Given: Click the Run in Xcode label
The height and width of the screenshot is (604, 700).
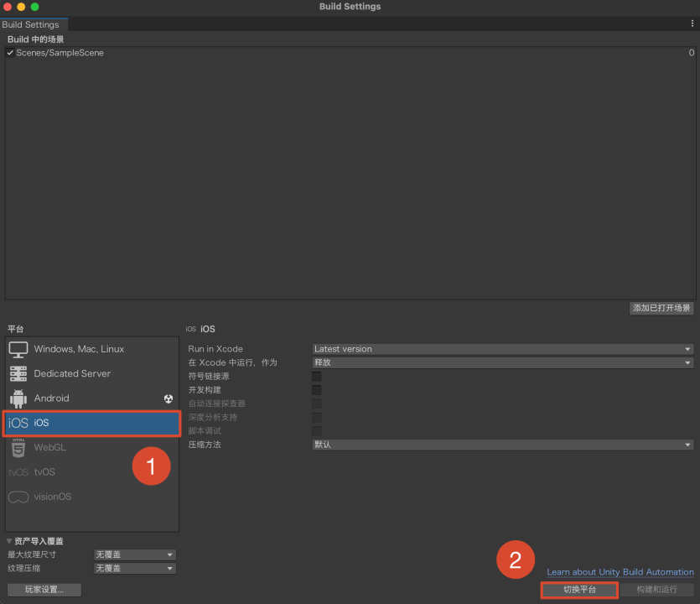Looking at the screenshot, I should tap(215, 349).
